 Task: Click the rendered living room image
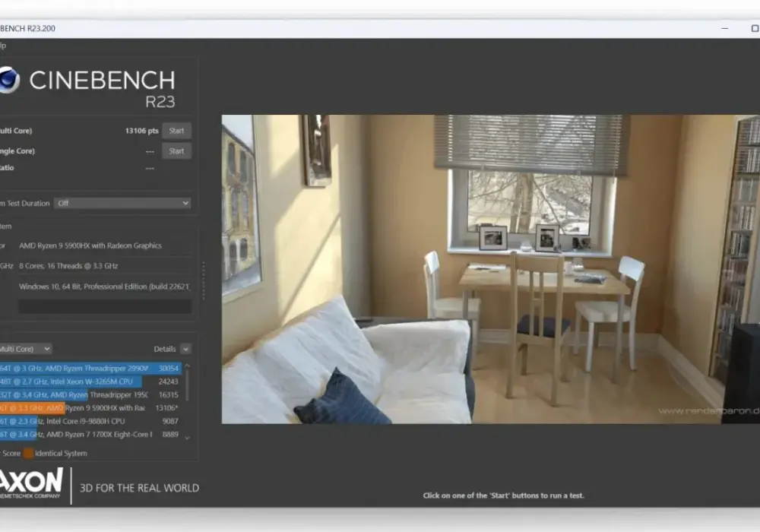coord(490,269)
